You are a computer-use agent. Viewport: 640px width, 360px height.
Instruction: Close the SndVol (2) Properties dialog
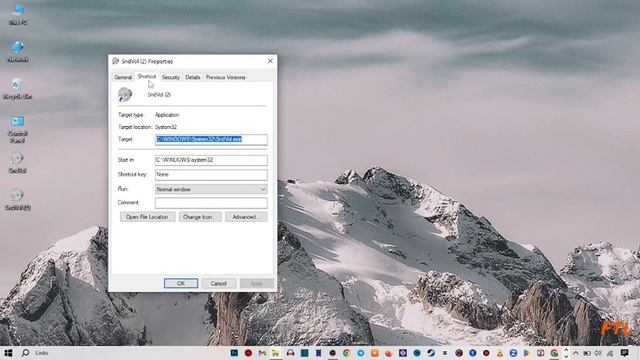[270, 61]
